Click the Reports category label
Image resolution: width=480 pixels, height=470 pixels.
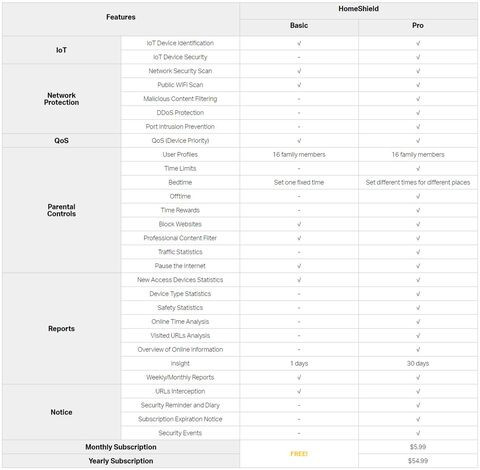[61, 329]
